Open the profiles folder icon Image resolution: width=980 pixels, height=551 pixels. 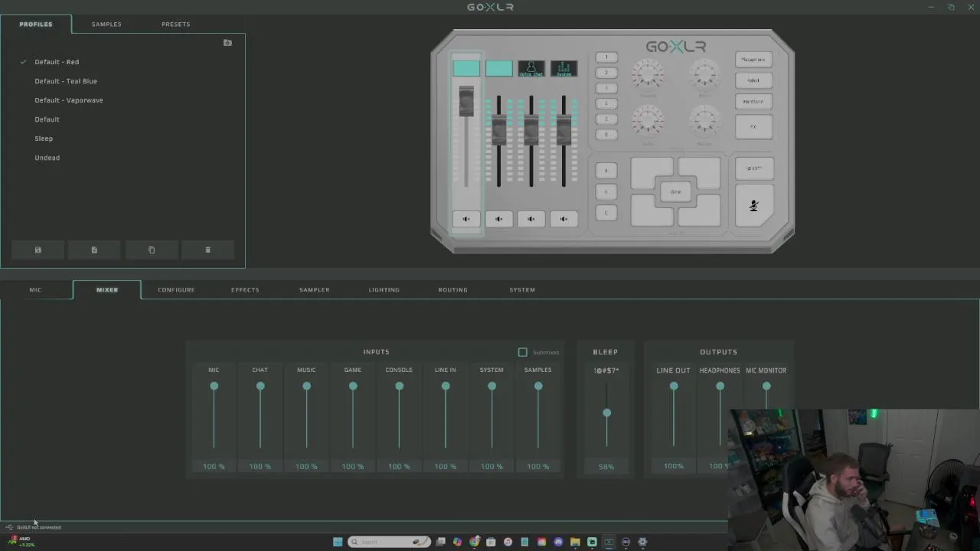click(227, 43)
